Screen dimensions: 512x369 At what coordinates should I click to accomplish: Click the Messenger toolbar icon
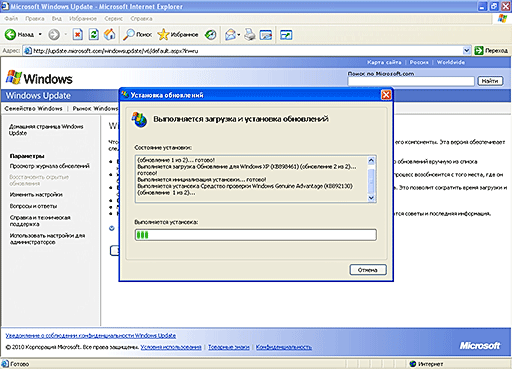click(286, 34)
